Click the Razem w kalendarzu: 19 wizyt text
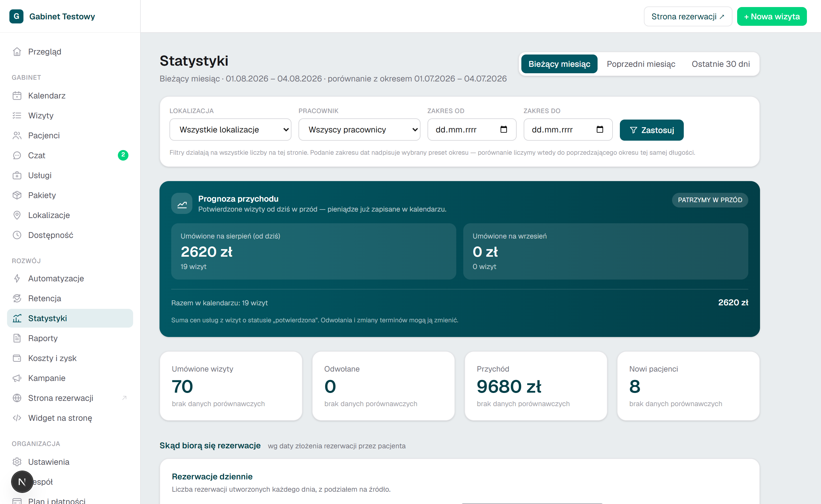 coord(219,303)
